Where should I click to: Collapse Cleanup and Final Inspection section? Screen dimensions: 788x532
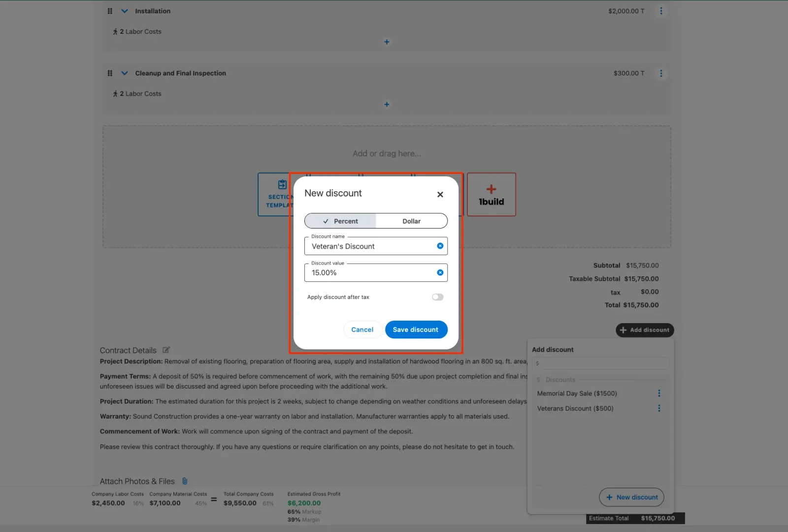(x=125, y=73)
